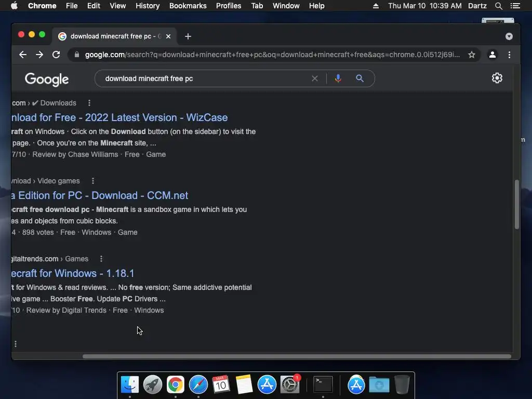Open Terminal from the Dock
The height and width of the screenshot is (399, 532).
323,385
